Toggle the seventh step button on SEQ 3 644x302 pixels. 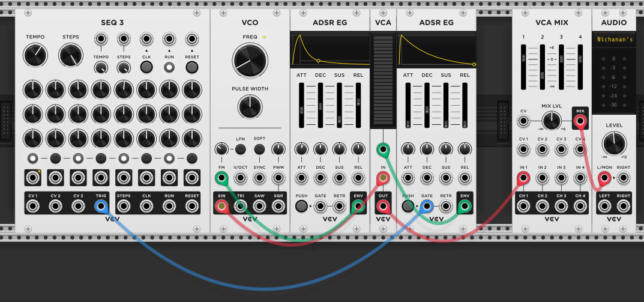tap(169, 158)
